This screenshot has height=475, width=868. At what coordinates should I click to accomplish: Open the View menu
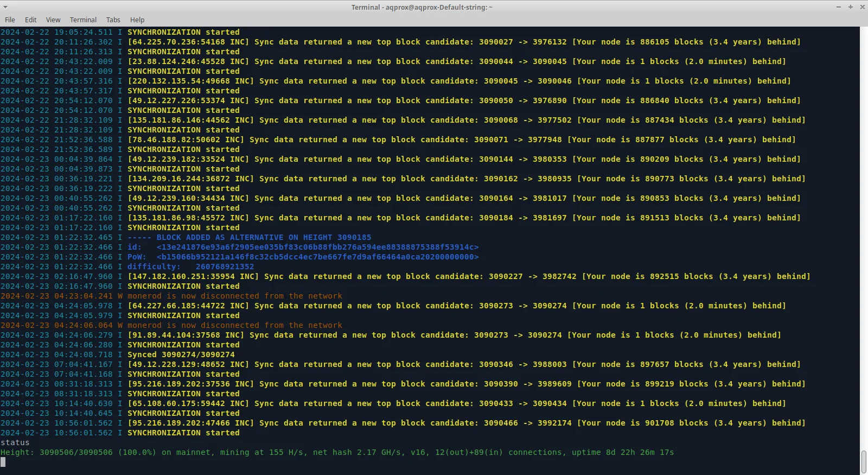click(53, 20)
